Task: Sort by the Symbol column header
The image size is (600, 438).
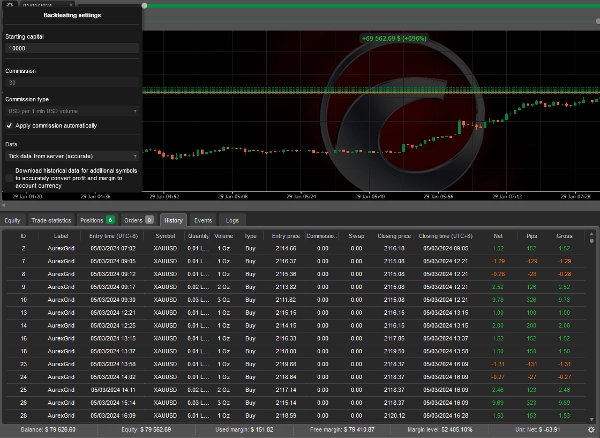Action: point(165,236)
